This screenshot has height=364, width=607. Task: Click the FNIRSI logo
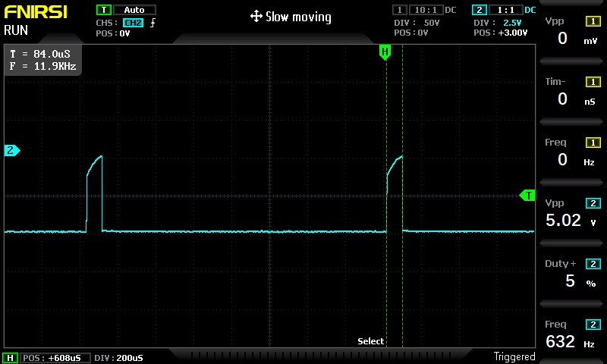[36, 12]
